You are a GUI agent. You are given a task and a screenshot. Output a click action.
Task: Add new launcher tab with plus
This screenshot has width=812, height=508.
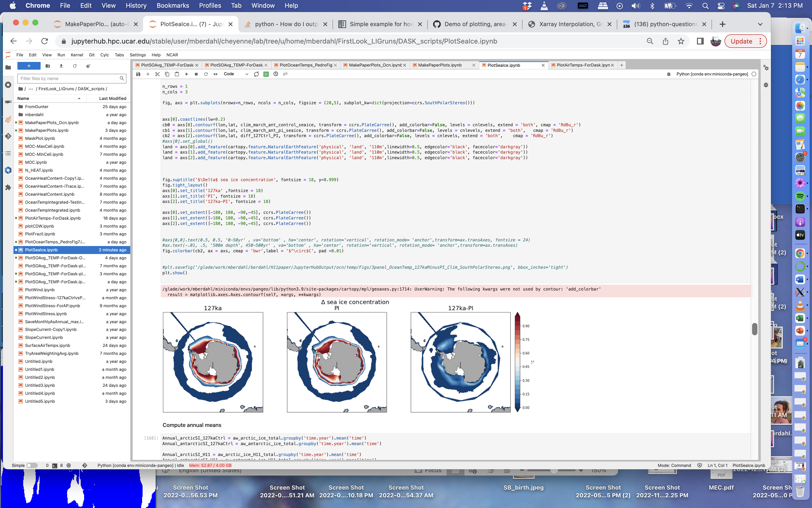(x=621, y=65)
